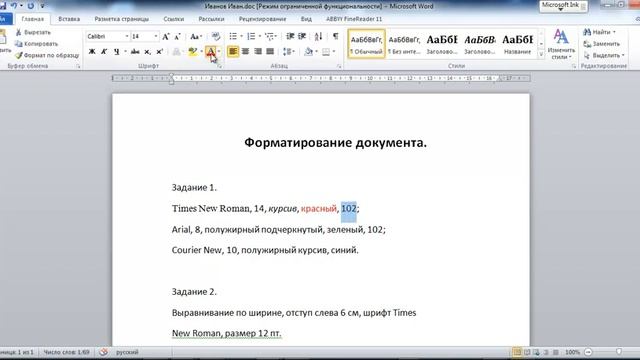Viewport: 640px width, 360px height.
Task: Open the Разметка страницы tab
Action: (122, 19)
